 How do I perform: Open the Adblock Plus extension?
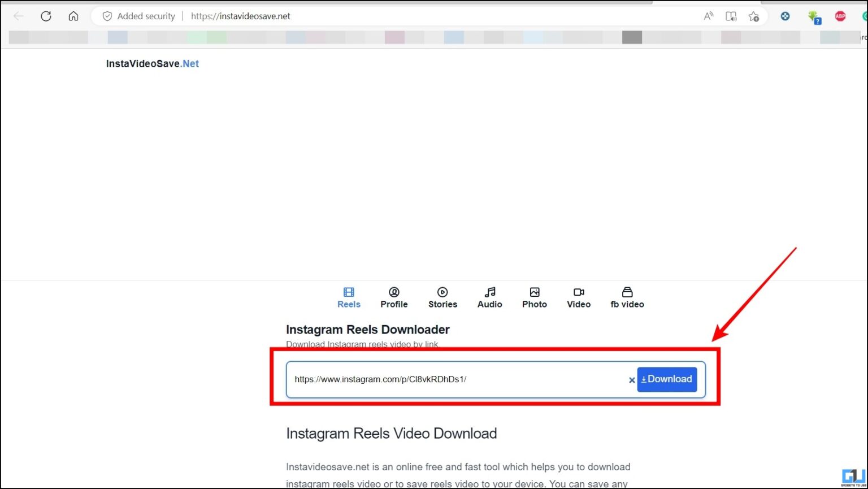pyautogui.click(x=840, y=16)
